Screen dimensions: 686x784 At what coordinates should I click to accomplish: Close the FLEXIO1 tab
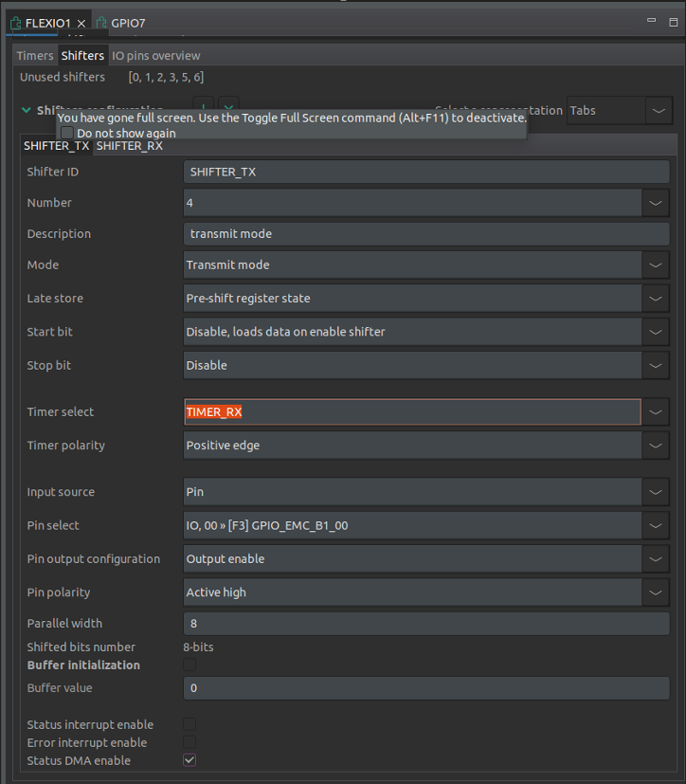[x=81, y=24]
